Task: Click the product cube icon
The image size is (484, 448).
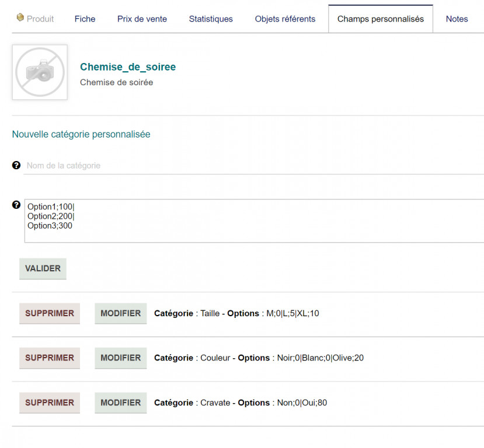Action: point(20,18)
